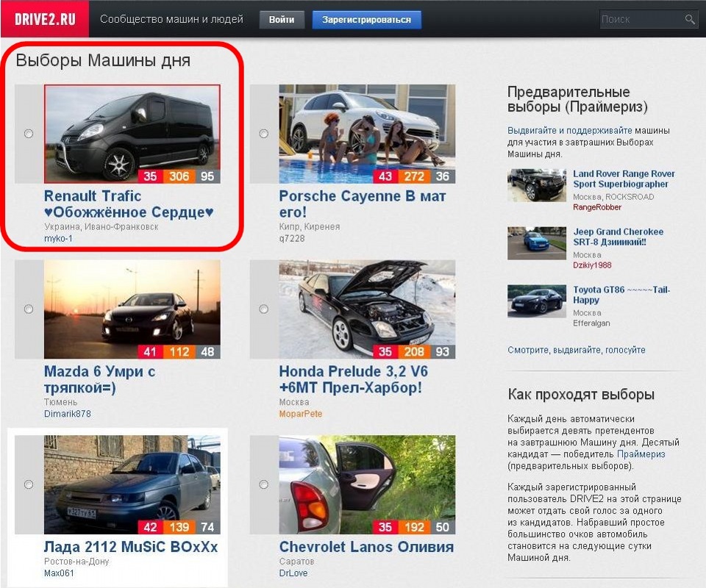Click the Праймериз link in rules text

click(x=641, y=454)
